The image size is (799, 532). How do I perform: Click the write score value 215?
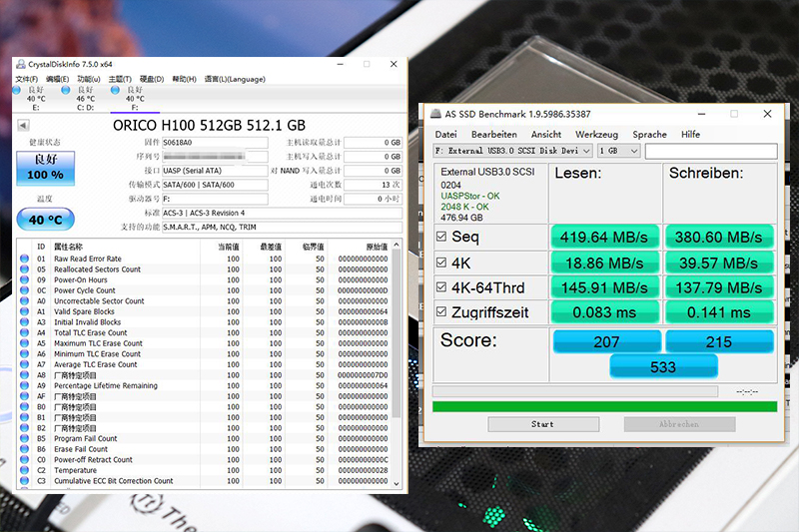point(719,341)
